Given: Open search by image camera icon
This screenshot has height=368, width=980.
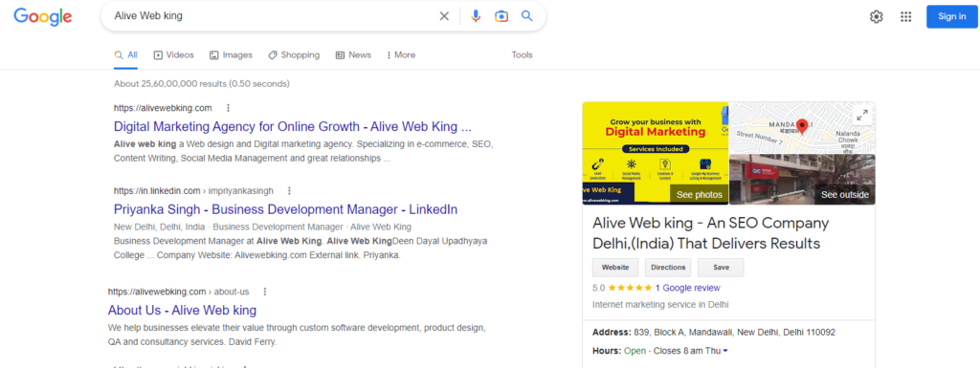Looking at the screenshot, I should click(501, 16).
